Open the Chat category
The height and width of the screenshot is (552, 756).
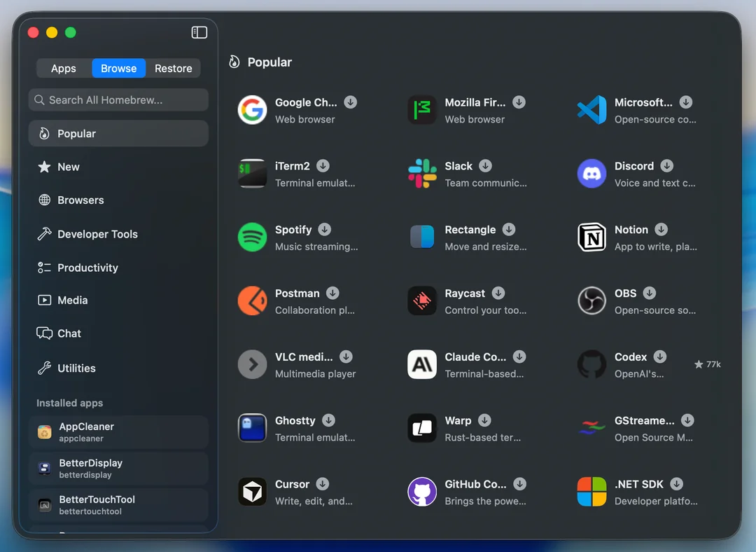(118, 333)
